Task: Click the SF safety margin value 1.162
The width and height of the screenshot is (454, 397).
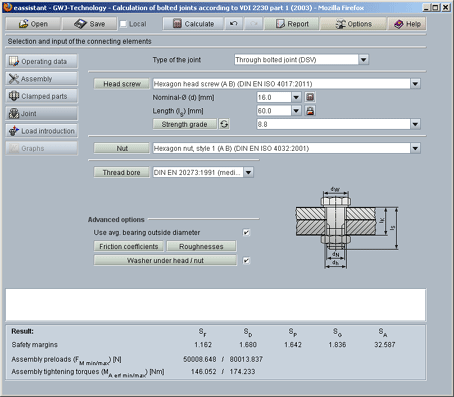Action: tap(203, 345)
